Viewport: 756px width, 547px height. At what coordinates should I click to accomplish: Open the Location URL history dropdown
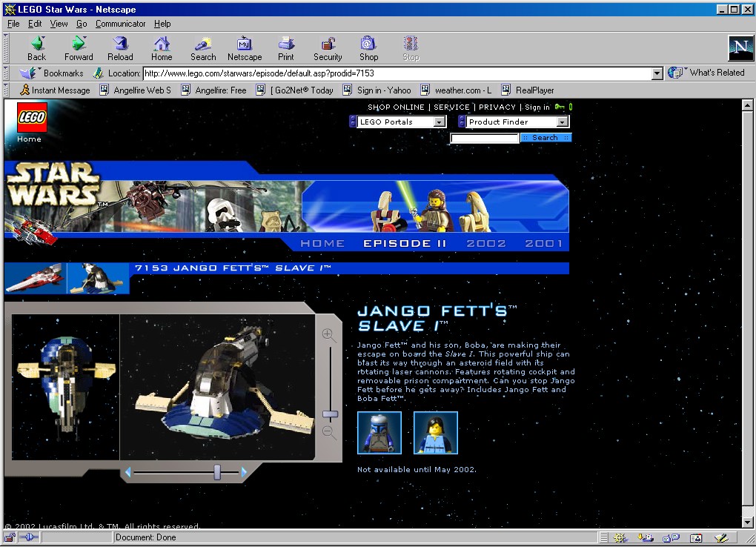coord(657,73)
